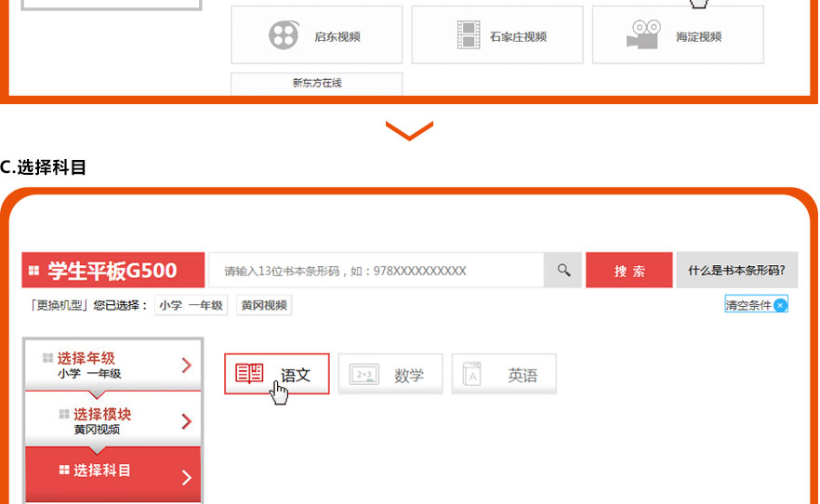820x504 pixels.
Task: Click the red book icon for 语文
Action: click(249, 373)
